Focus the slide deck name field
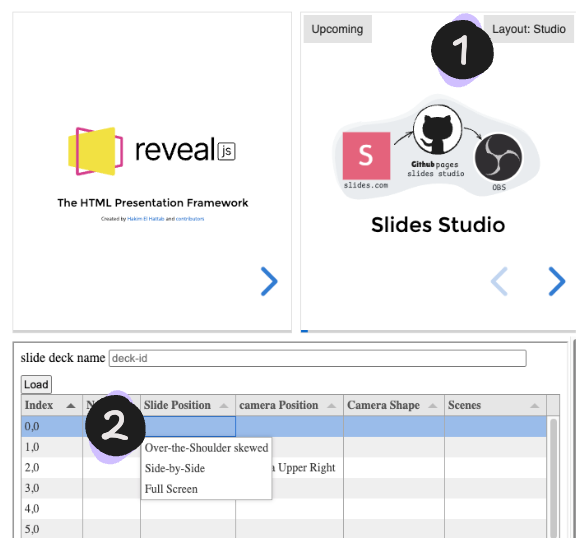Viewport: 585px width, 548px height. (317, 358)
